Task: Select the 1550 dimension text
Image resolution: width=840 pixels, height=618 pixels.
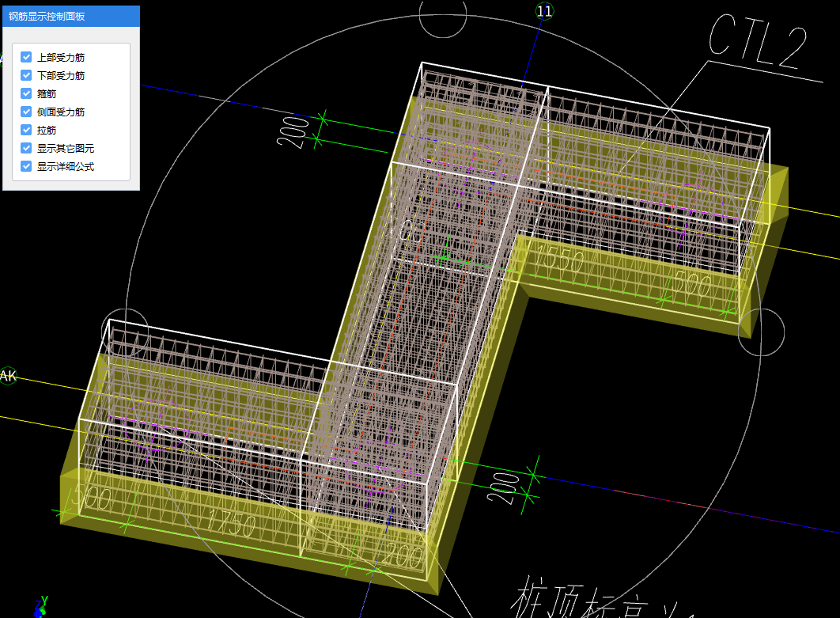Action: [560, 258]
